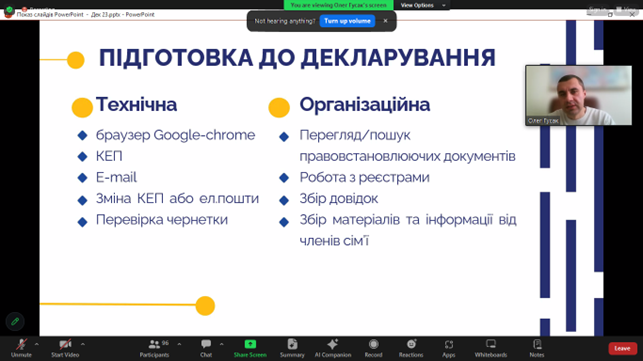Screen dimensions: 643x361
Task: Expand audio options arrow beside Unmute
Action: pos(36,344)
